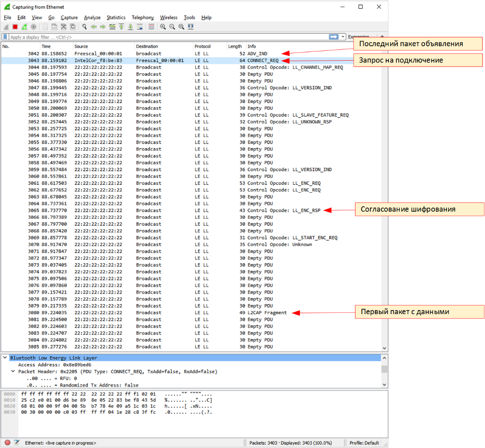Click the save capture file icon
Viewport: 485px width, 448px height.
(x=54, y=27)
